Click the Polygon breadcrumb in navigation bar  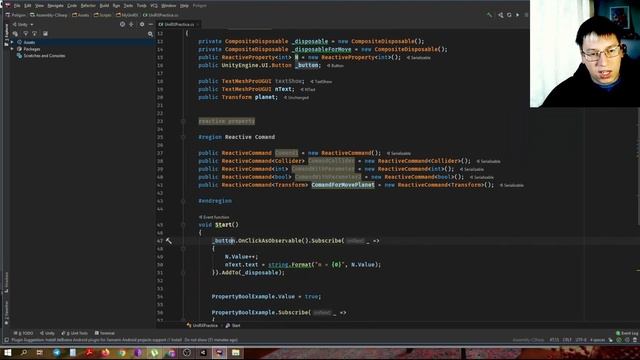coord(16,15)
